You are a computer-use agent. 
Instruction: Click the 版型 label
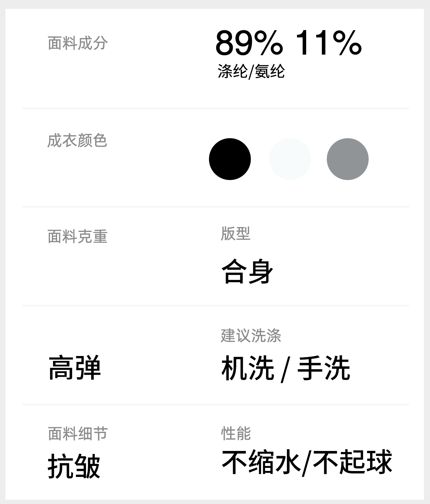pos(236,234)
